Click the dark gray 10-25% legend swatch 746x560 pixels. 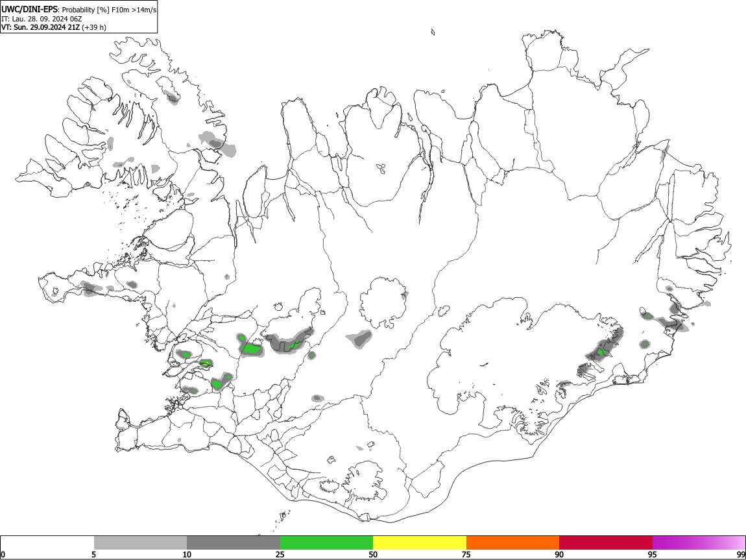pos(234,542)
